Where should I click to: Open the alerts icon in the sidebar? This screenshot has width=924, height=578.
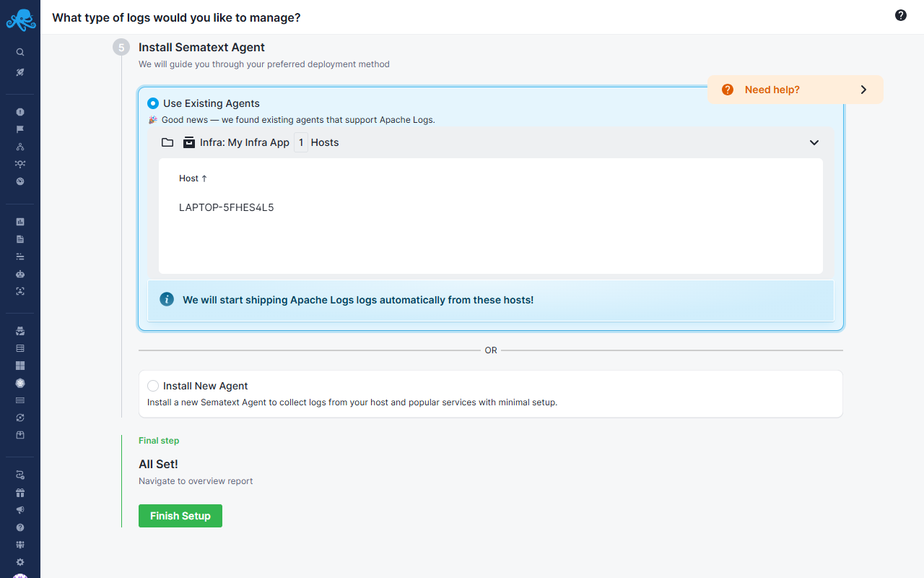[19, 111]
